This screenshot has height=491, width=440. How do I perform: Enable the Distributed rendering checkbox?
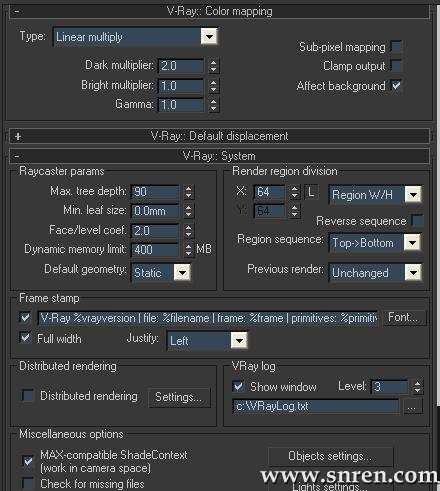coord(27,395)
